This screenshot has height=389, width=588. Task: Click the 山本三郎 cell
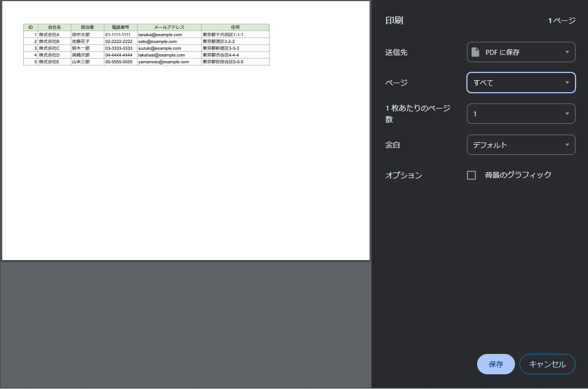click(x=87, y=62)
